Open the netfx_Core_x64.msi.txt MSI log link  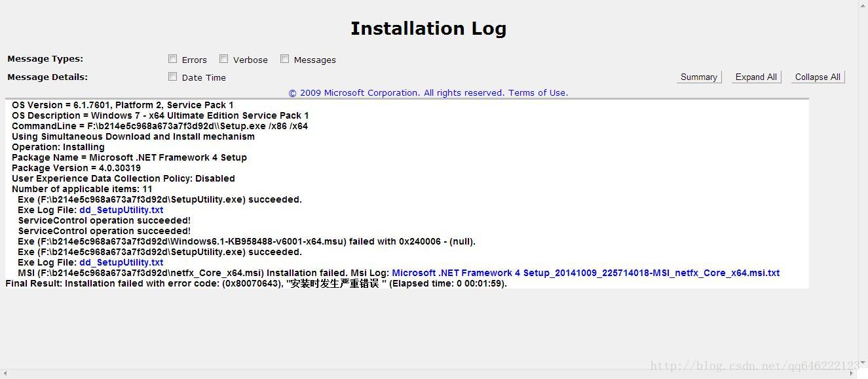[x=585, y=273]
